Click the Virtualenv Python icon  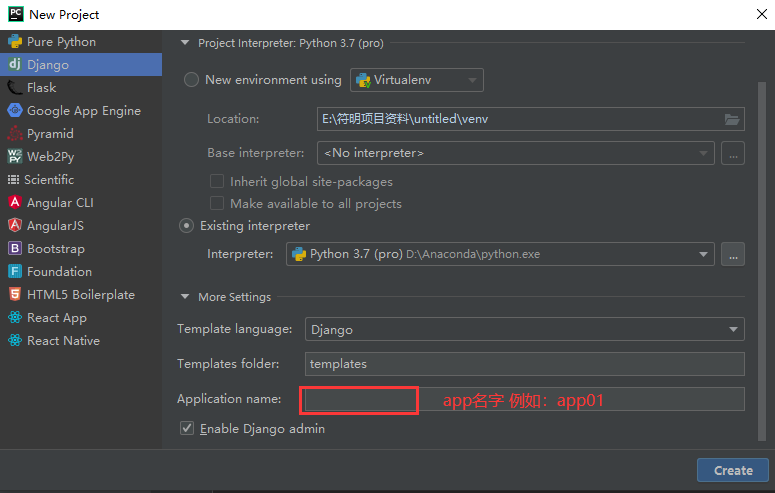(x=363, y=80)
